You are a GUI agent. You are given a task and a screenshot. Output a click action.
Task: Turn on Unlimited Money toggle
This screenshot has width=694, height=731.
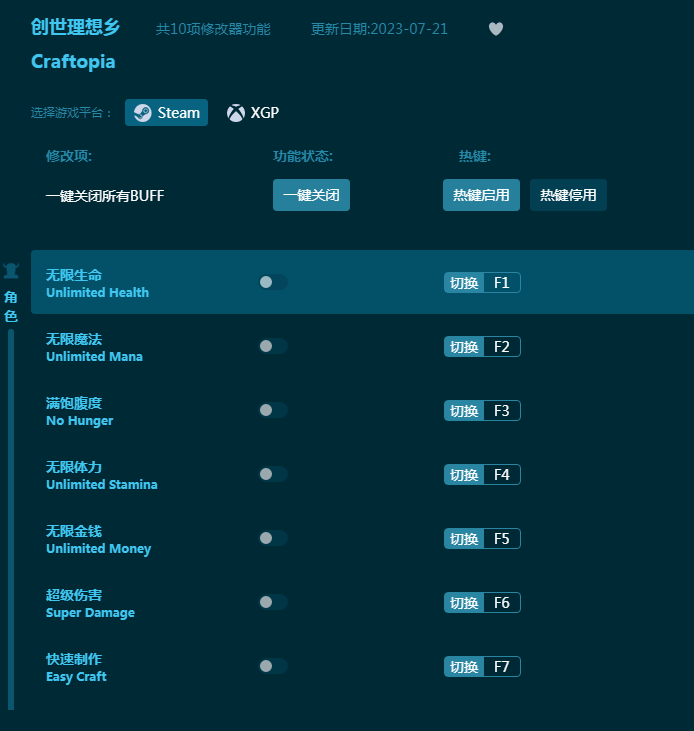273,538
